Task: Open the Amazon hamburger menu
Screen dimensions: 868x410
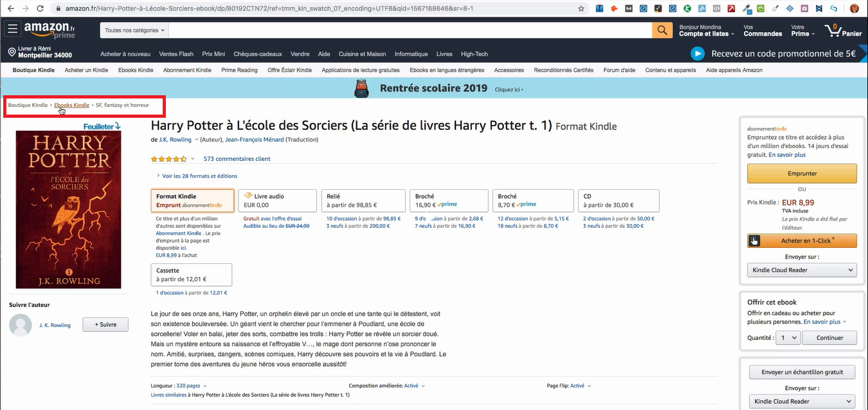Action: 12,30
